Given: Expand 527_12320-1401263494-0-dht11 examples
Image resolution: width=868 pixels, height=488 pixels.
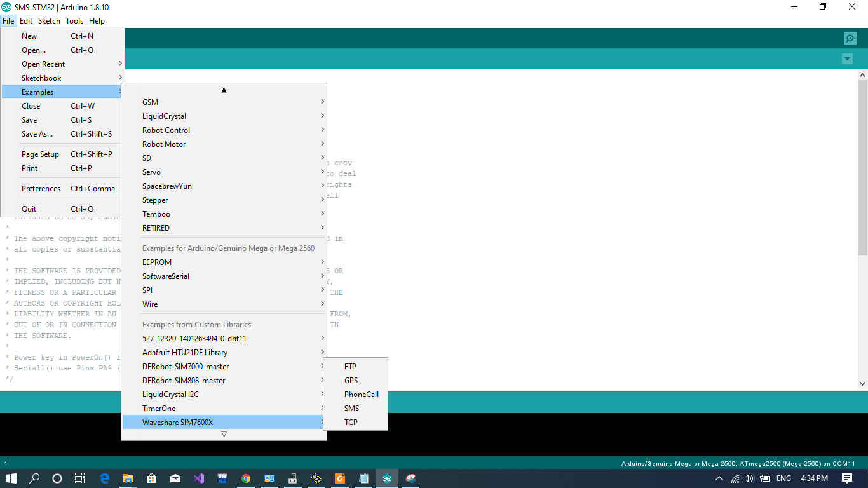Looking at the screenshot, I should coord(224,339).
